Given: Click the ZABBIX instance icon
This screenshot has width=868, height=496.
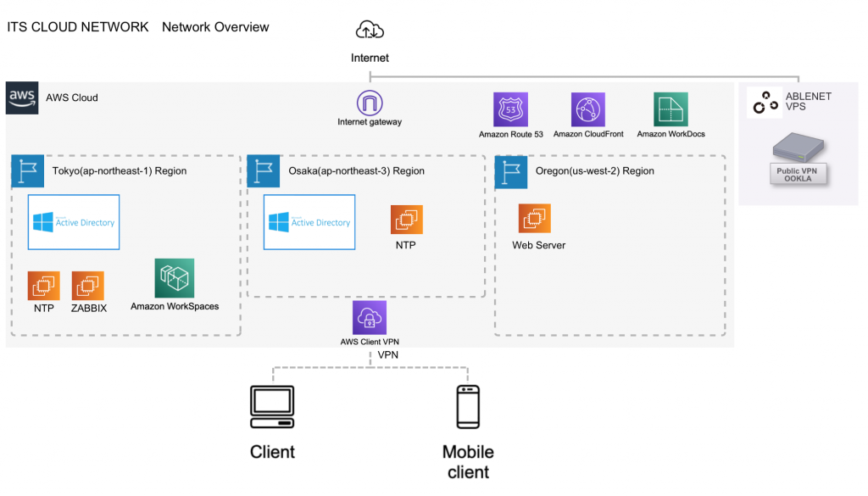Looking at the screenshot, I should [x=88, y=286].
